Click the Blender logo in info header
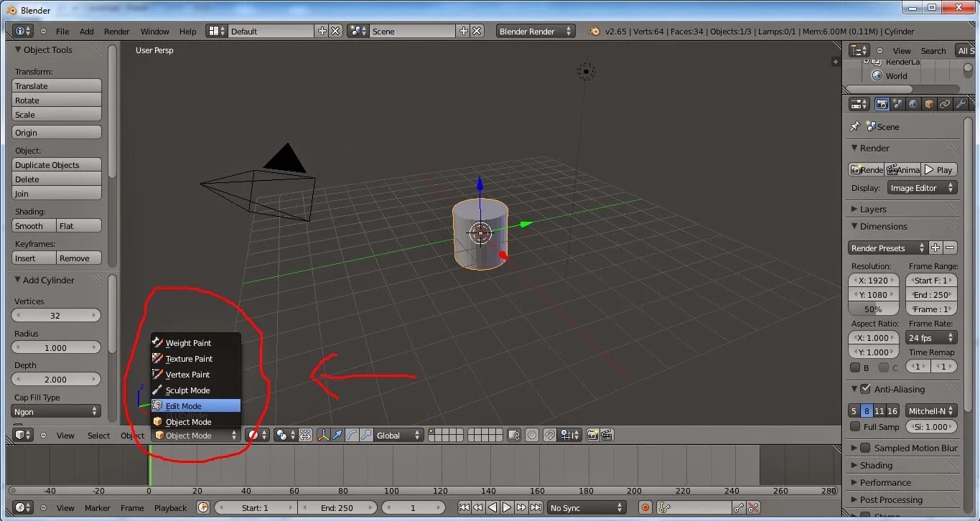The image size is (980, 521). point(594,31)
